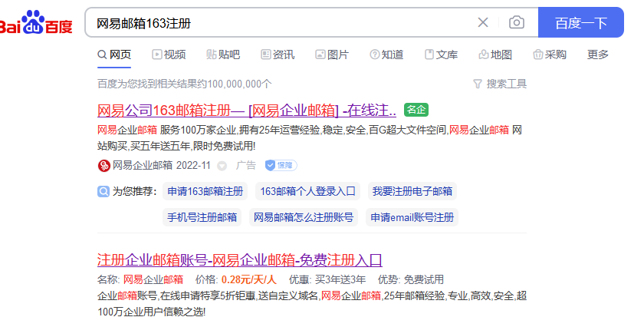
Task: Open the 网易企业邮箱 source name link
Action: click(x=143, y=165)
